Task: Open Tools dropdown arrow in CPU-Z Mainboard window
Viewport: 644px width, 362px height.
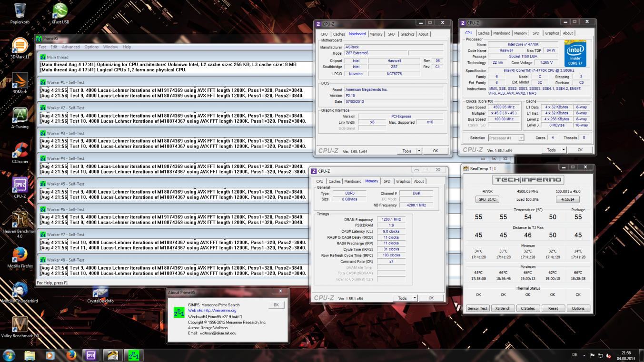Action: [x=419, y=151]
